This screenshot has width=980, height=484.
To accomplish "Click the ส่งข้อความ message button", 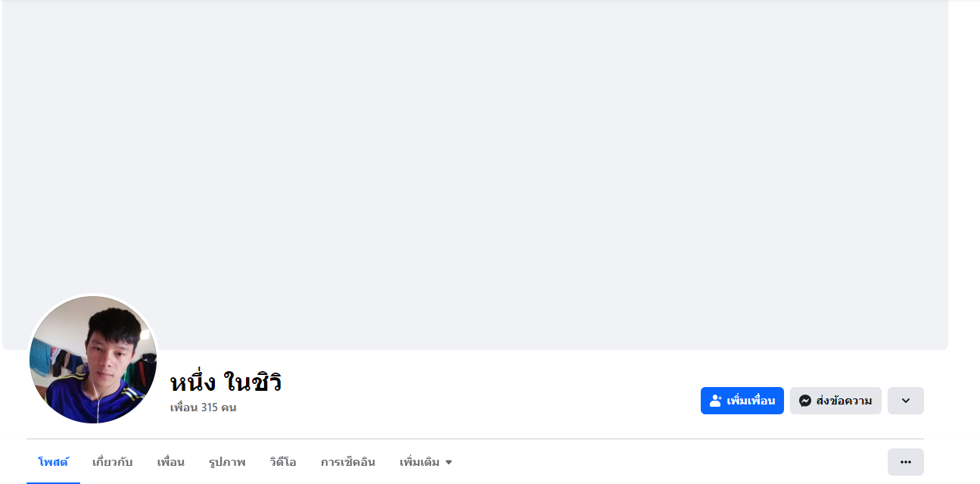I will point(835,401).
